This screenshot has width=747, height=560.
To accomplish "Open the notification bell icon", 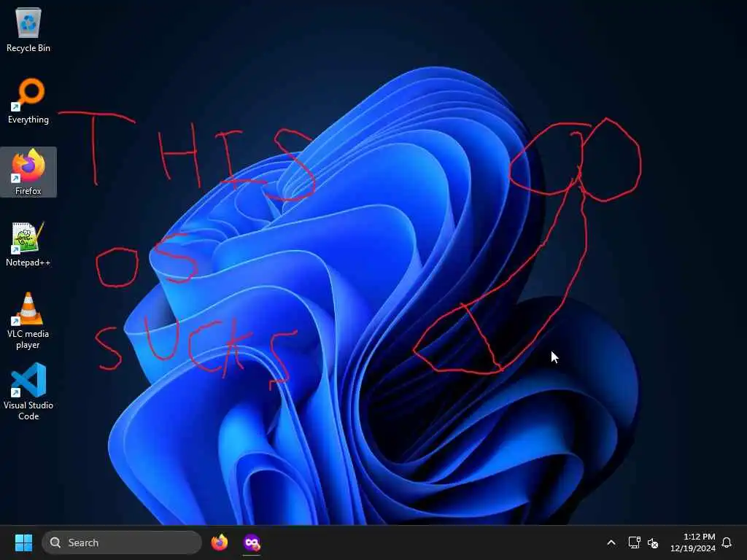I will [727, 542].
